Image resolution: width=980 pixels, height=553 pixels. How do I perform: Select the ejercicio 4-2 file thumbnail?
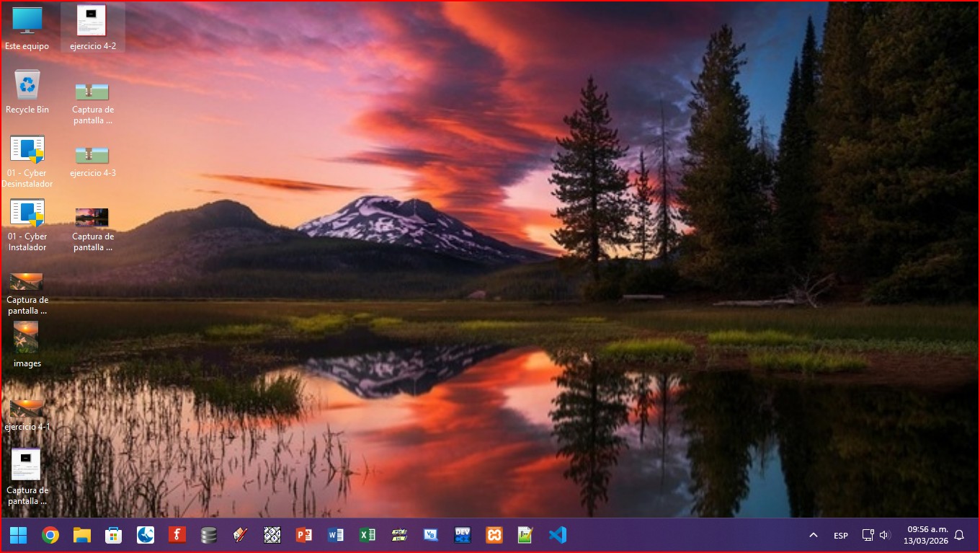pyautogui.click(x=92, y=22)
